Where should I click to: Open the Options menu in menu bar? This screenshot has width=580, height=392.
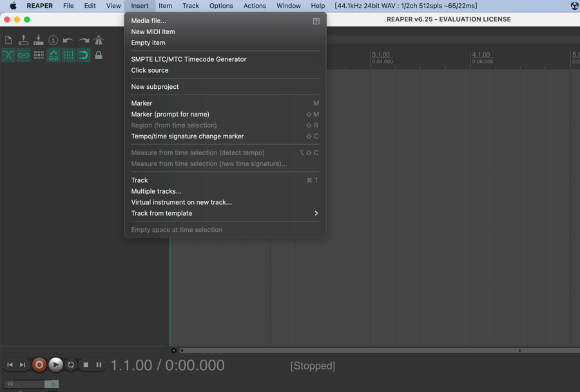click(221, 6)
